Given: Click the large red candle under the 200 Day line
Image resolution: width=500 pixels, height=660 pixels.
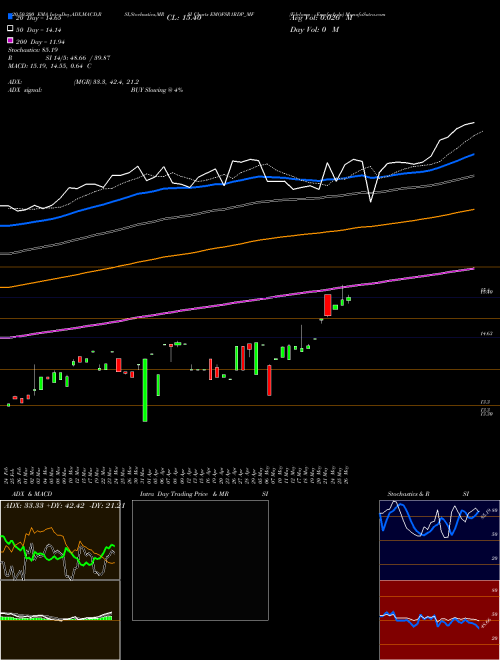Looking at the screenshot, I should point(327,305).
